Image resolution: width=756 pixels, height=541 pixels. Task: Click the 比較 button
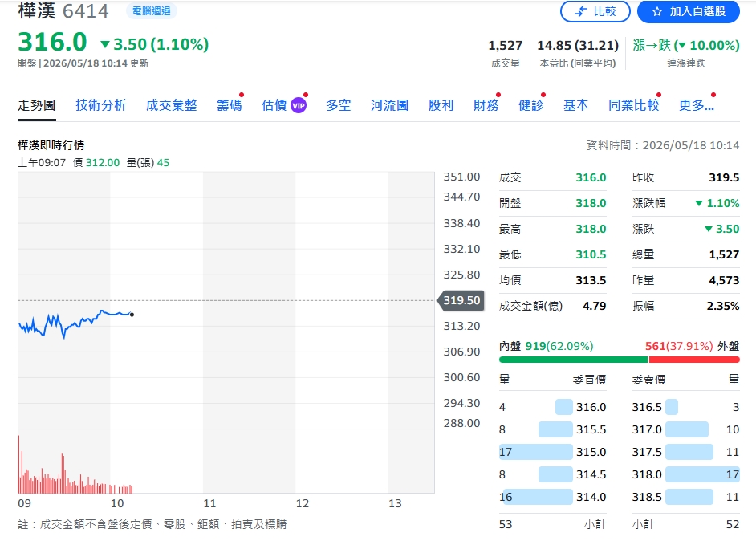[595, 11]
